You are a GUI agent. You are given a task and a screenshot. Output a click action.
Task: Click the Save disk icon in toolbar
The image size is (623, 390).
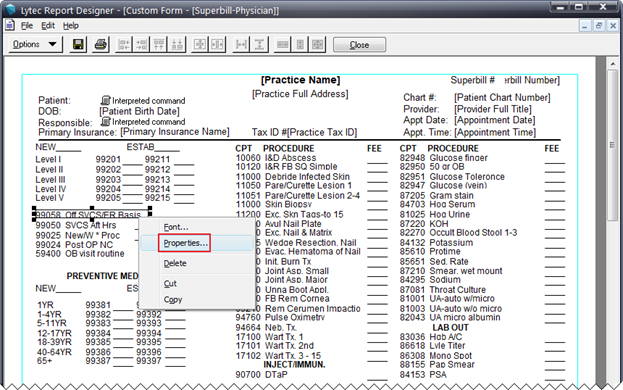pyautogui.click(x=78, y=44)
